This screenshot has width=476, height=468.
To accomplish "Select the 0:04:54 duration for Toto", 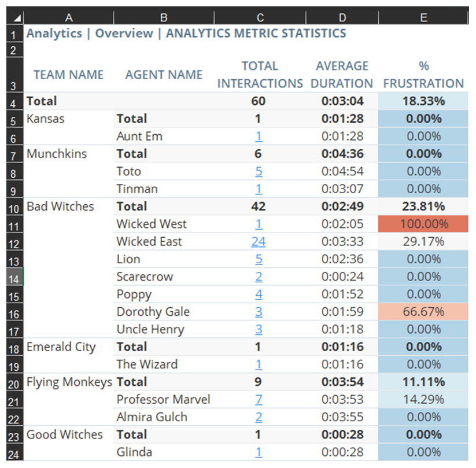I will [342, 172].
